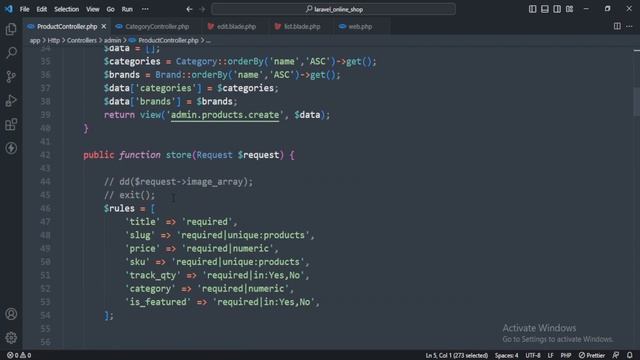This screenshot has width=640, height=360.
Task: Close the ProductController.php tab
Action: 104,27
